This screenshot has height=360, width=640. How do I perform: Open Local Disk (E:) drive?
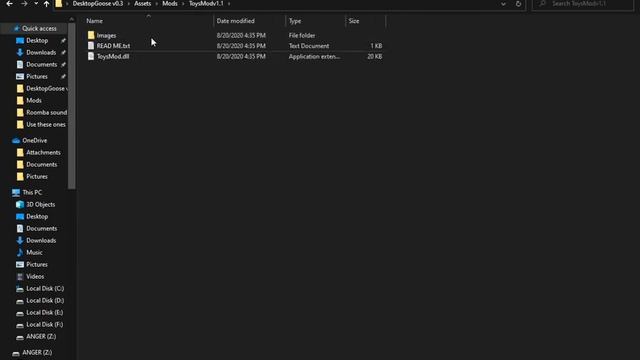pyautogui.click(x=44, y=312)
